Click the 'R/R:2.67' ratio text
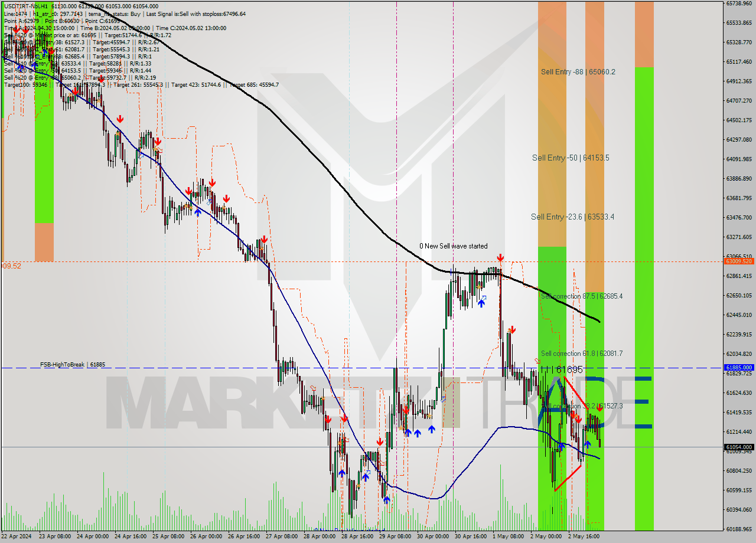Image resolution: width=756 pixels, height=543 pixels. (x=148, y=42)
